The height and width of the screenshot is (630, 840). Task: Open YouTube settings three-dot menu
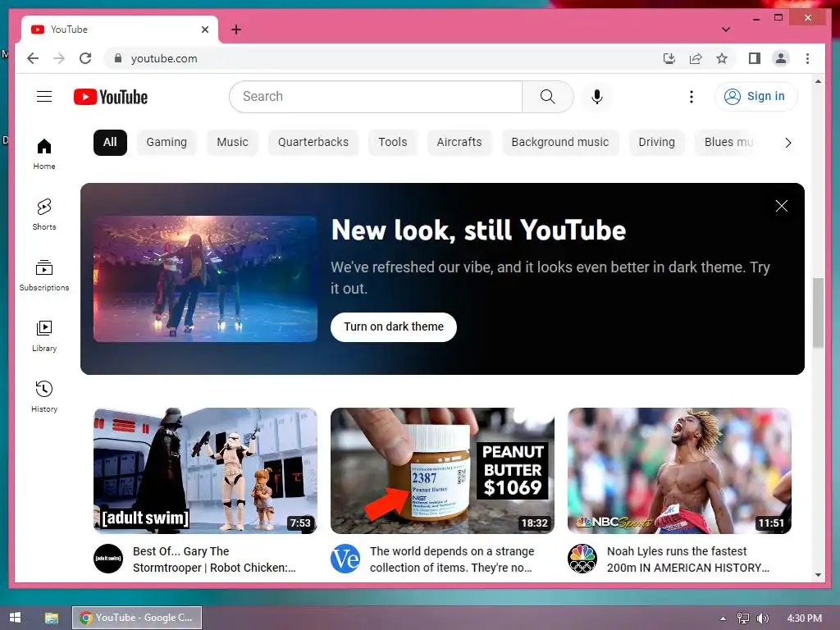691,97
